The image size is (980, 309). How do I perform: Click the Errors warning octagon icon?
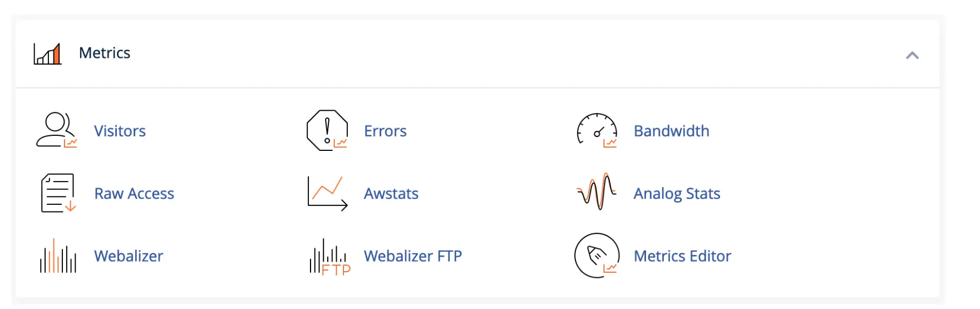327,130
